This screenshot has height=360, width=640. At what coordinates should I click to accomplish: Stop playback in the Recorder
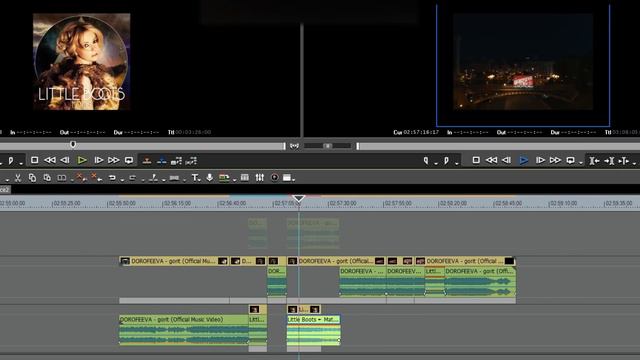point(476,160)
